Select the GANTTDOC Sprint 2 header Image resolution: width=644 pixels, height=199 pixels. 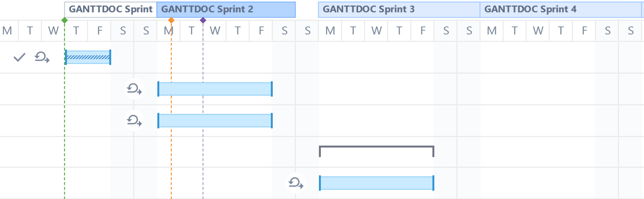pos(226,10)
